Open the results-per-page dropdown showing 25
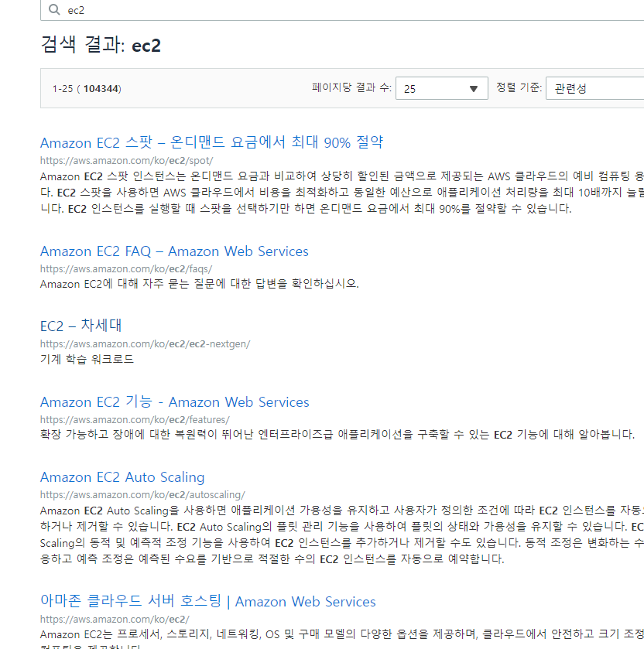The width and height of the screenshot is (644, 649). point(441,88)
